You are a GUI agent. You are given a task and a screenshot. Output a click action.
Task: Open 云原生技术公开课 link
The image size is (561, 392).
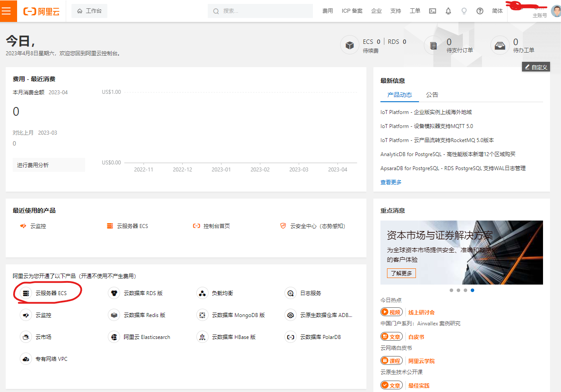(401, 372)
